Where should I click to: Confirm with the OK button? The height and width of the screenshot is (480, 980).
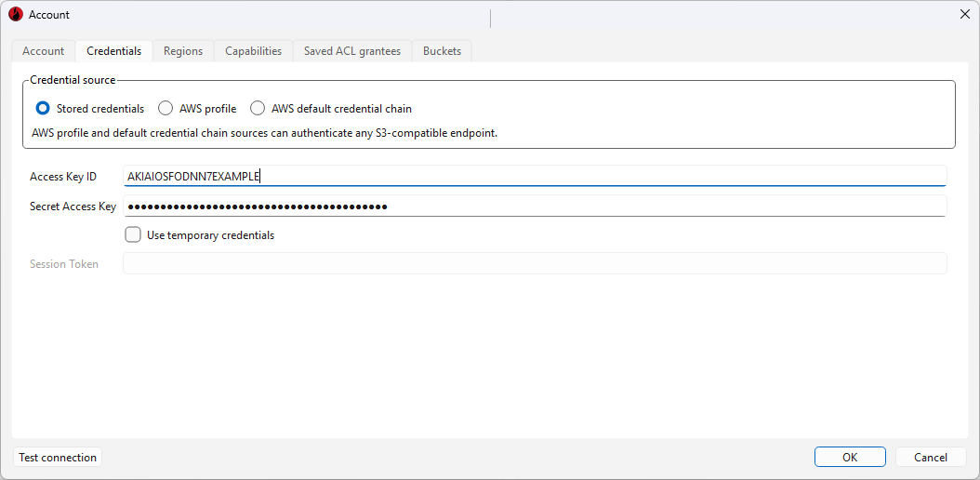[850, 458]
